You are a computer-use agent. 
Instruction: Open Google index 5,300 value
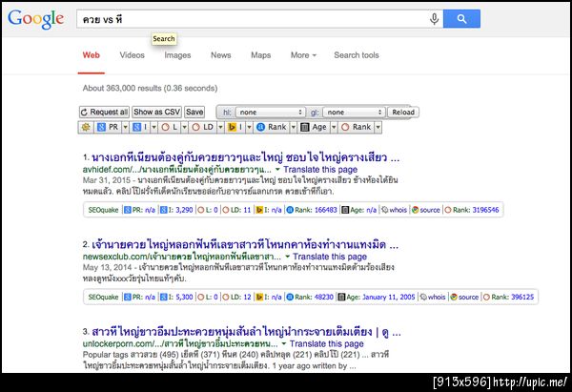184,298
